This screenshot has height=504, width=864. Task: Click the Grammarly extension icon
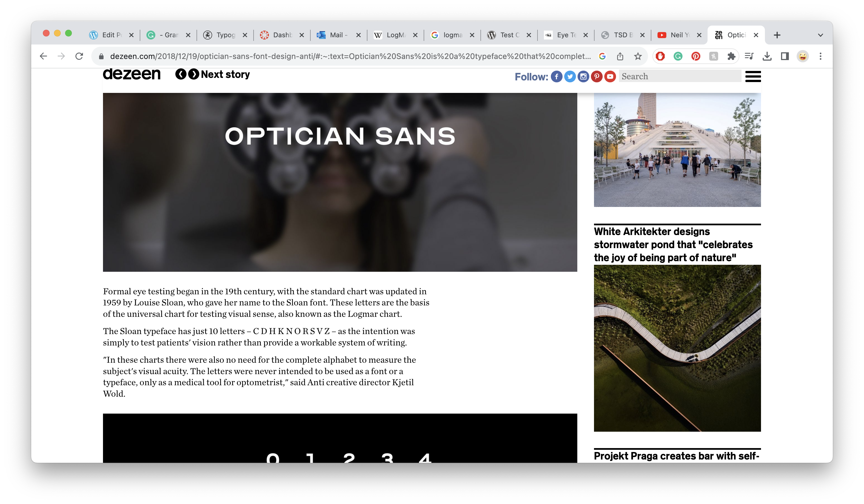coord(678,56)
